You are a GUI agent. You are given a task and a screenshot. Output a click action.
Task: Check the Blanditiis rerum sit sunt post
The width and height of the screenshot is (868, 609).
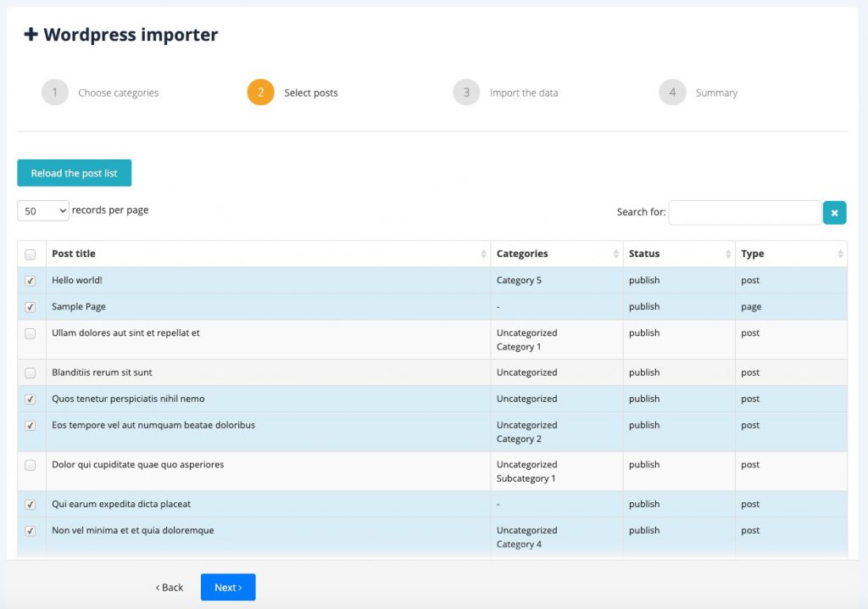click(x=30, y=373)
